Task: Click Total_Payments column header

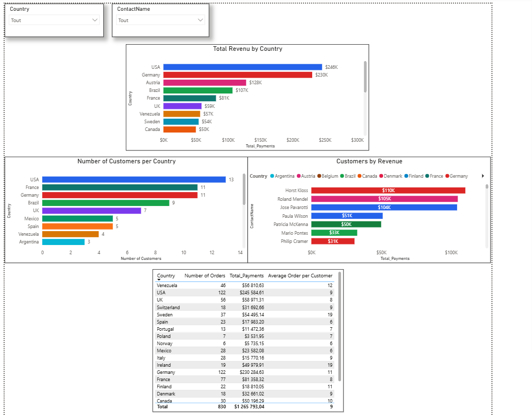Action: click(246, 275)
